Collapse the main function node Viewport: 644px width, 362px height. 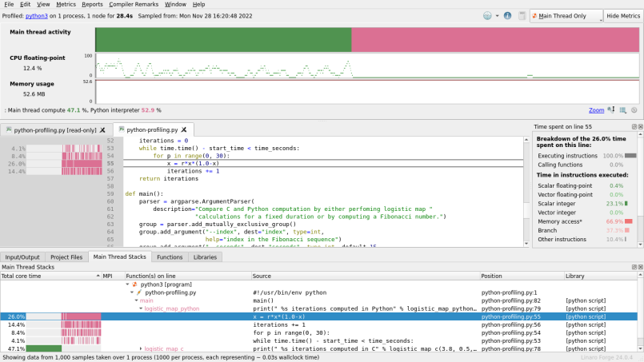[x=136, y=300]
